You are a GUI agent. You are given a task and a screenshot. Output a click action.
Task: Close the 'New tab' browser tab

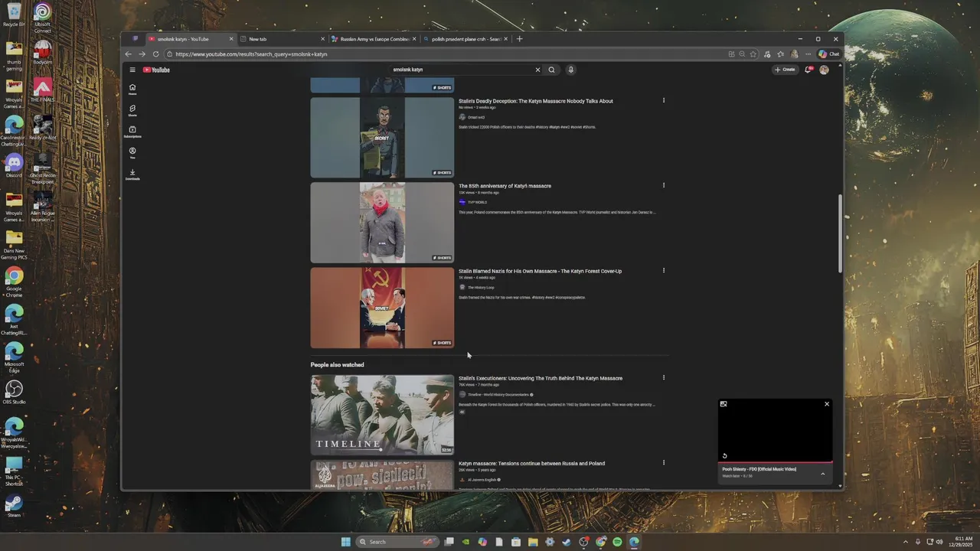pyautogui.click(x=323, y=39)
